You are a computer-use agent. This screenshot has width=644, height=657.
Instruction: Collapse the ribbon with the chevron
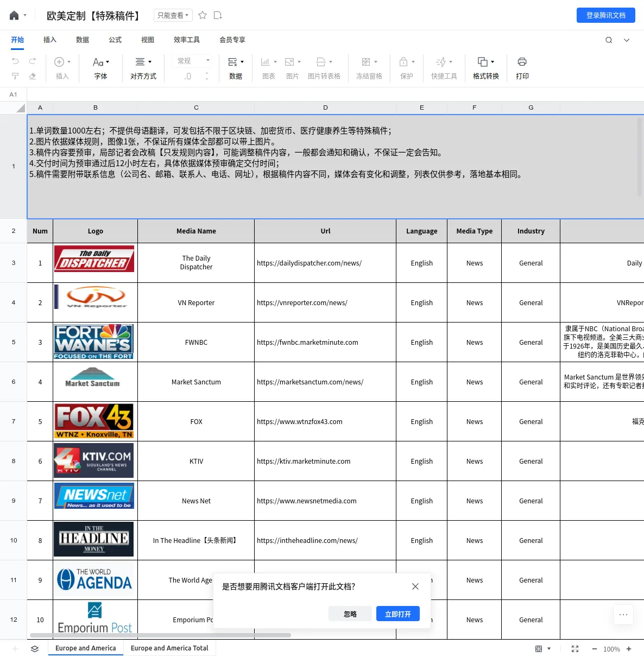click(627, 40)
